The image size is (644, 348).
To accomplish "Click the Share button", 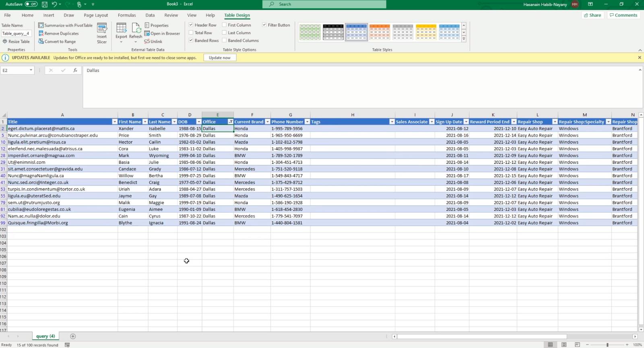I will [x=592, y=15].
